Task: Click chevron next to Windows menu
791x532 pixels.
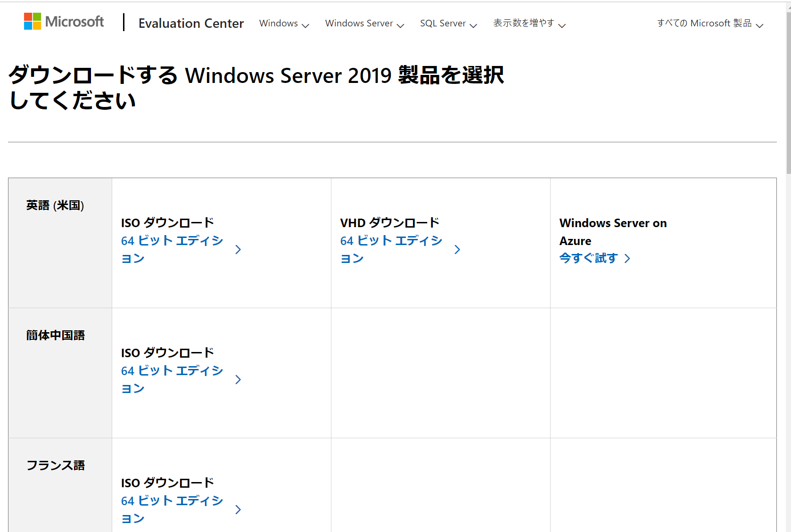Action: [x=305, y=25]
